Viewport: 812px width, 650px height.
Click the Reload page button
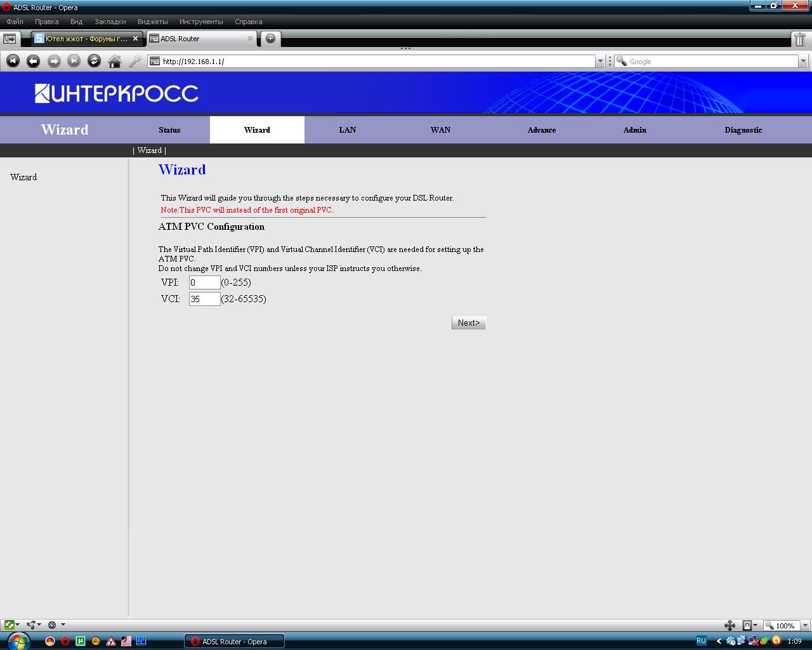(x=94, y=61)
